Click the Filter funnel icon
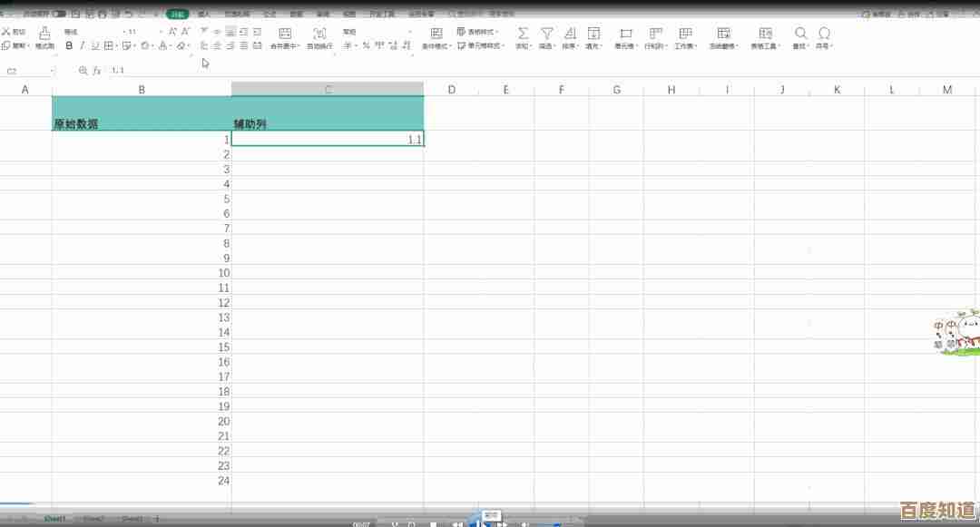This screenshot has width=980, height=527. (546, 34)
